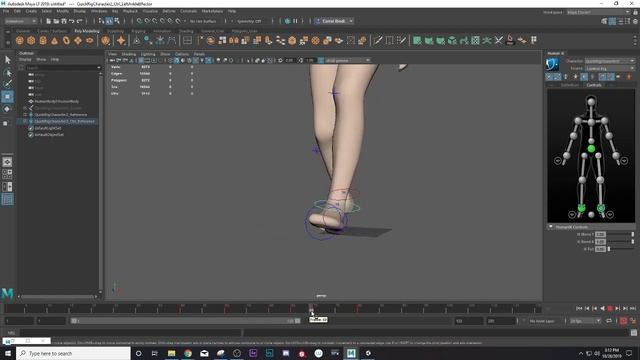Toggle the Channel Box icon top right

click(x=635, y=21)
